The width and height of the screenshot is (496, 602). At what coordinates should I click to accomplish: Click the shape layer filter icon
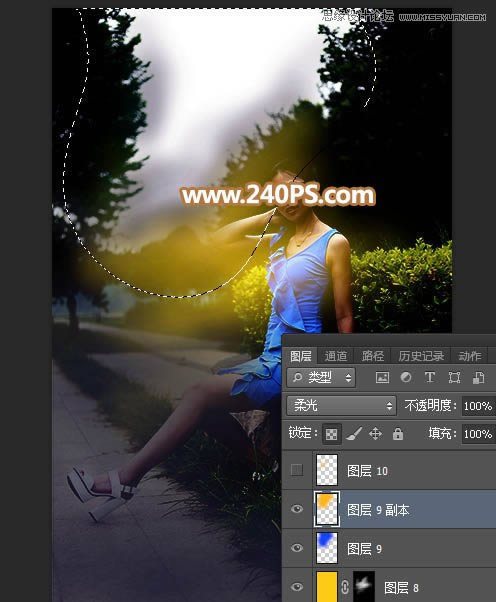[x=454, y=377]
